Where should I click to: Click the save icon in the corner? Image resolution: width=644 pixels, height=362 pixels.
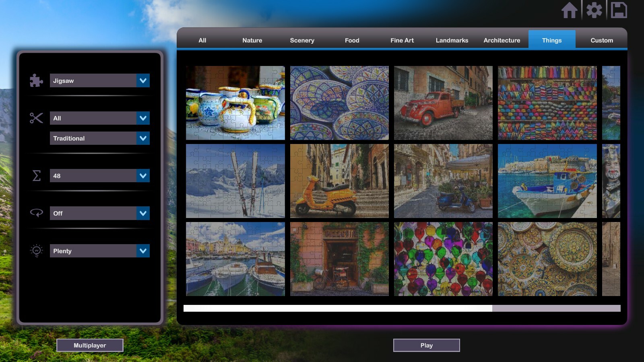pos(619,11)
